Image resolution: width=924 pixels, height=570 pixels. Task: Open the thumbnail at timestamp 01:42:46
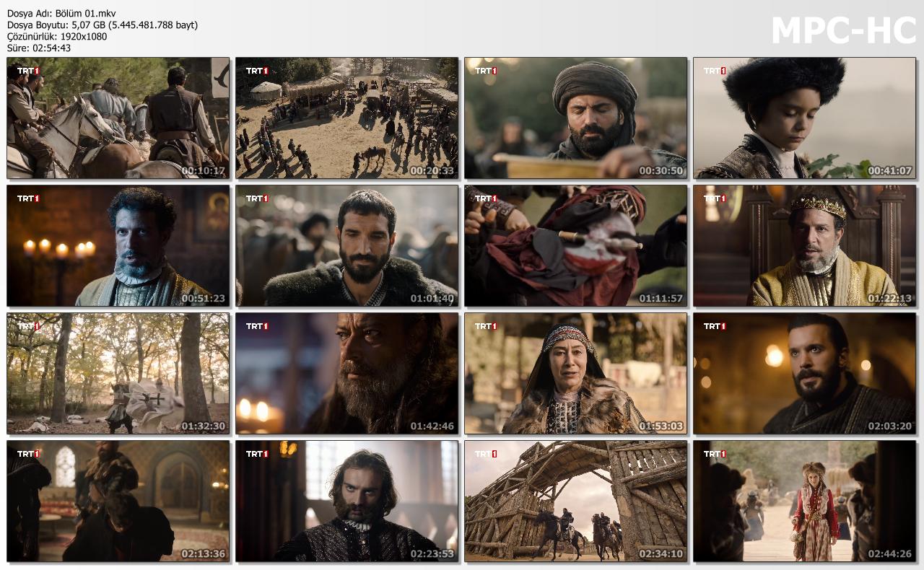(347, 374)
